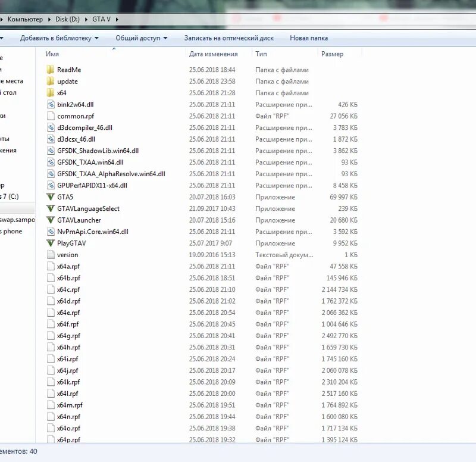Click the x64g.rpf file icon

tap(51, 336)
